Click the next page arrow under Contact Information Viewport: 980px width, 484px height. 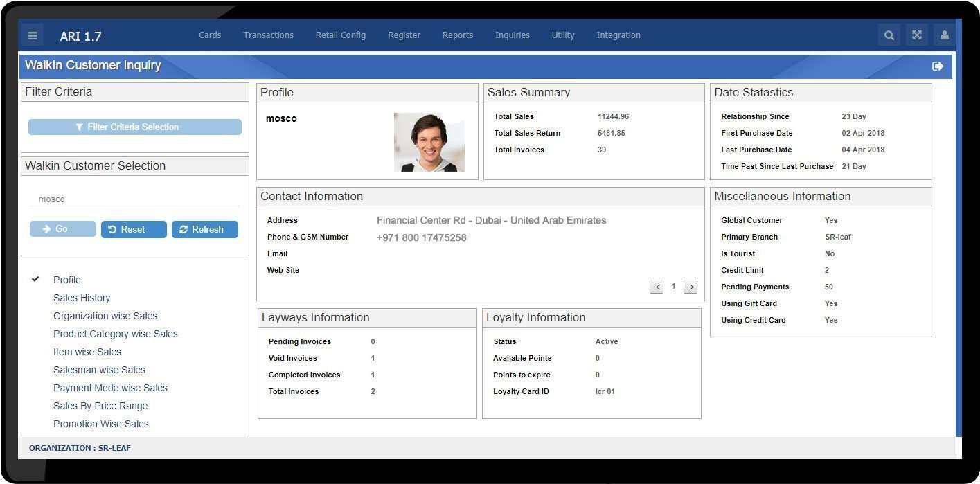coord(690,286)
